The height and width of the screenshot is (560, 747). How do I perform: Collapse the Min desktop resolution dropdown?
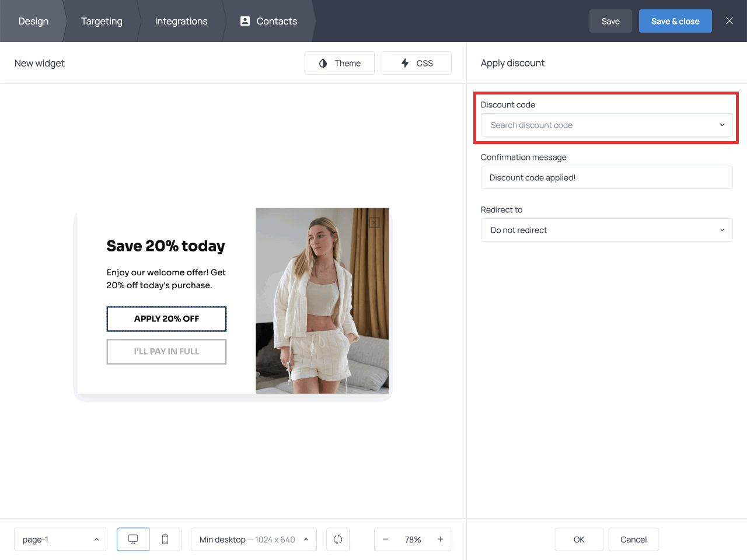point(306,539)
